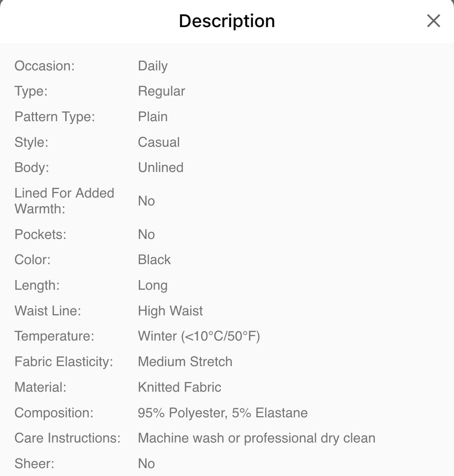
Task: Click the Pattern Type label
Action: pos(55,117)
